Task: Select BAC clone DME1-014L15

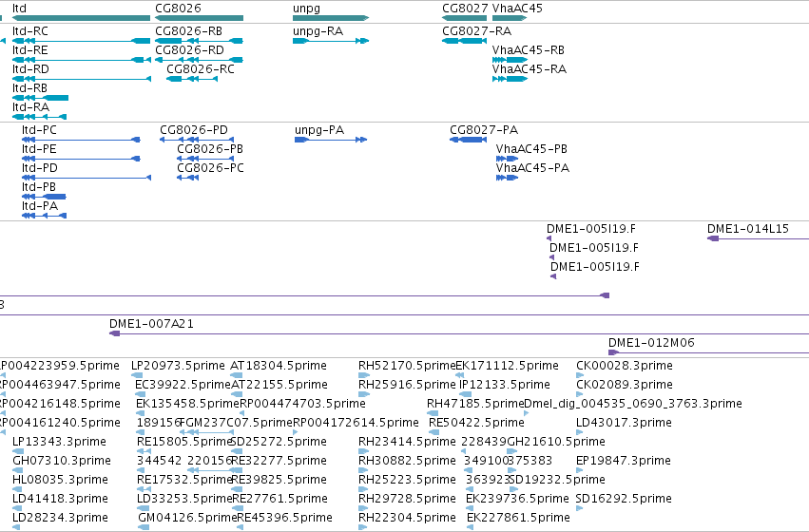Action: click(x=747, y=229)
